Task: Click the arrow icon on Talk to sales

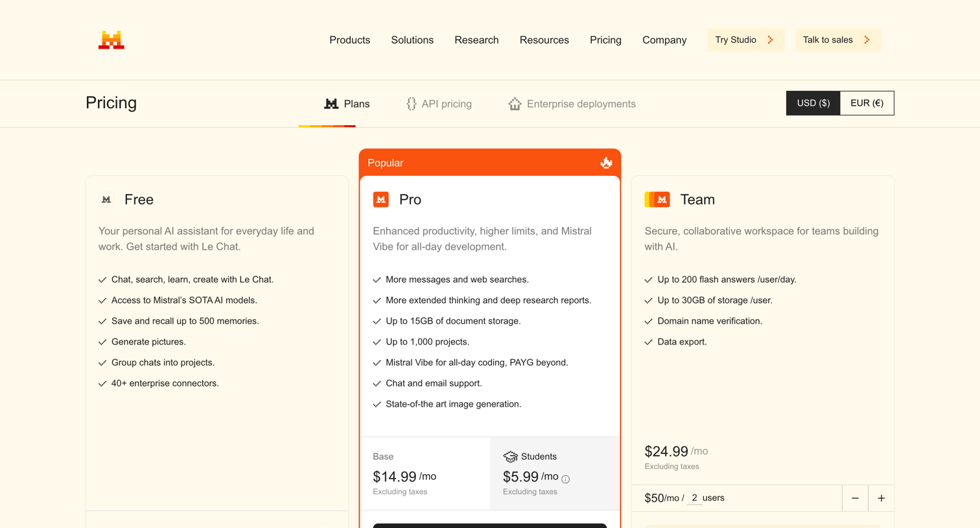Action: [x=867, y=40]
